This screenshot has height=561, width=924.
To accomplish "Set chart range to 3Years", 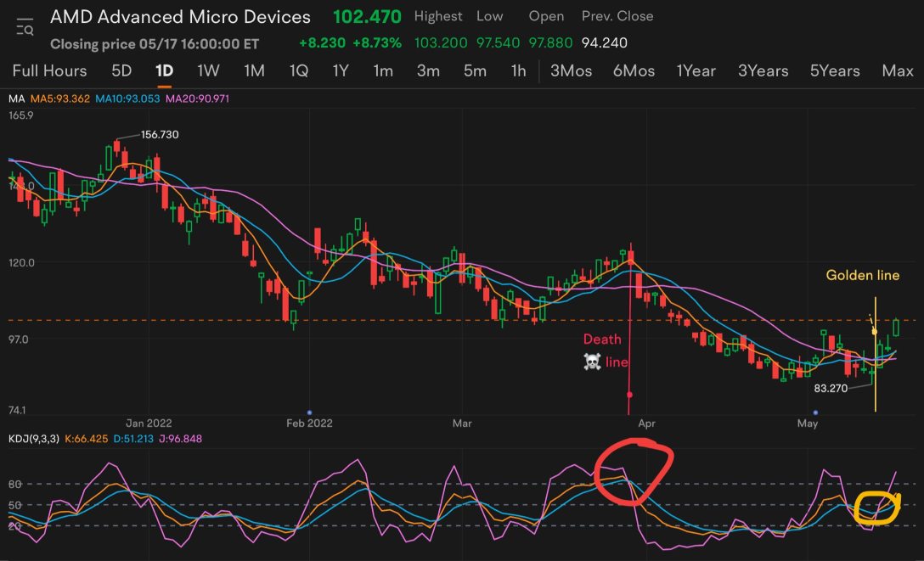I will point(763,71).
